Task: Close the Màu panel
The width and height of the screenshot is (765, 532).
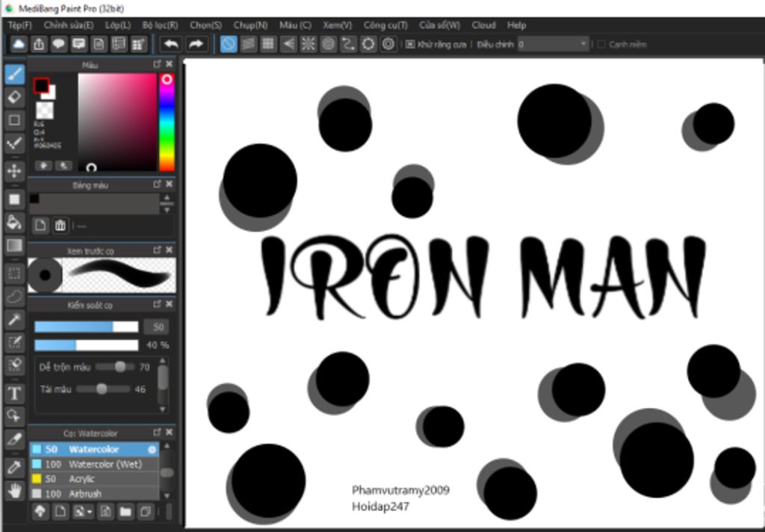Action: click(170, 64)
